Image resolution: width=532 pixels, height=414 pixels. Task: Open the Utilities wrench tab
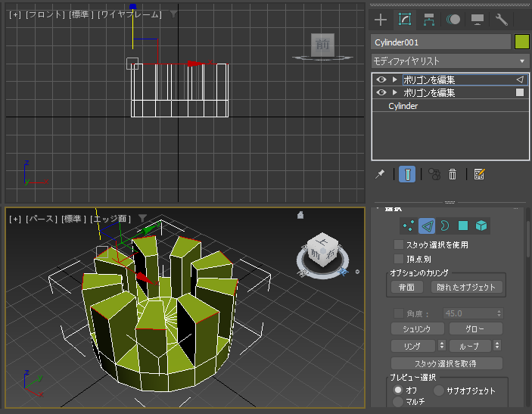502,20
